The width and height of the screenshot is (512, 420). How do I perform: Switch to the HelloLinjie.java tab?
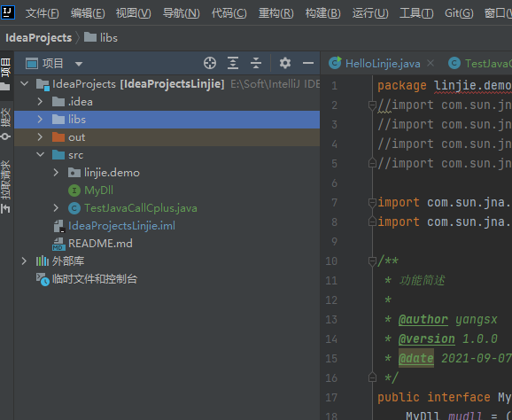[x=383, y=64]
